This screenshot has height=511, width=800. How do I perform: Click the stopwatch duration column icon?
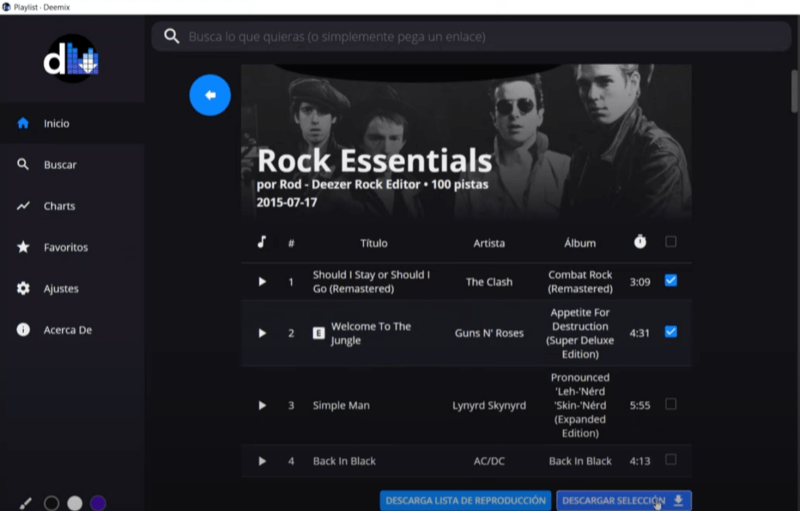coord(640,242)
